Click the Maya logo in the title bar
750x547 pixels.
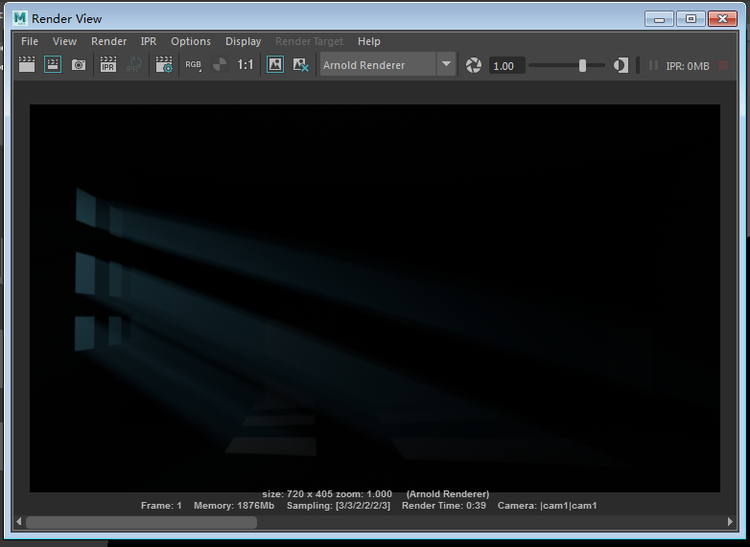click(20, 18)
